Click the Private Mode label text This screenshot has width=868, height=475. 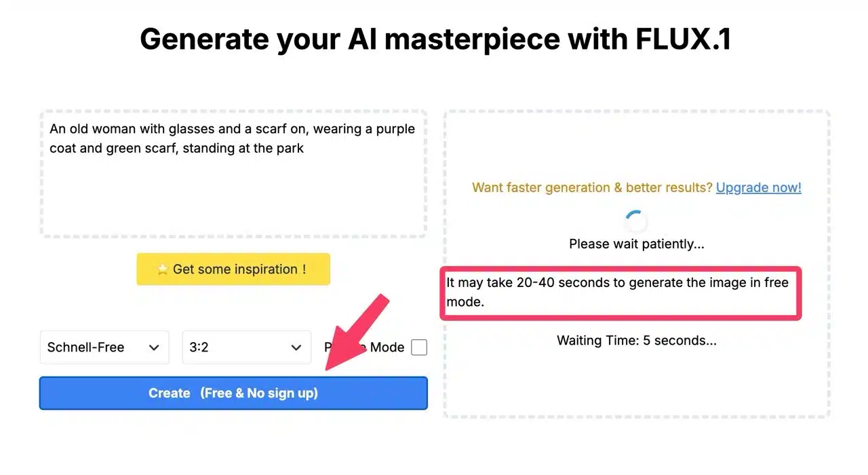[387, 347]
